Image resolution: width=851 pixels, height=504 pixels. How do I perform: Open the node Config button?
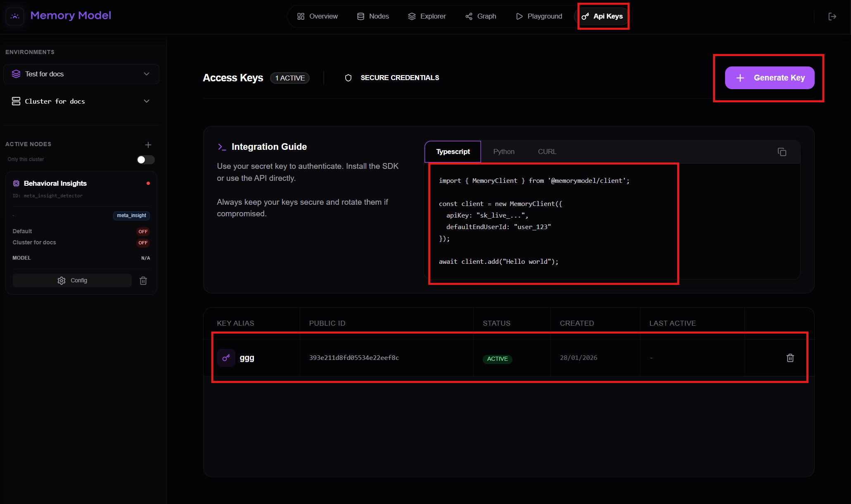coord(72,281)
